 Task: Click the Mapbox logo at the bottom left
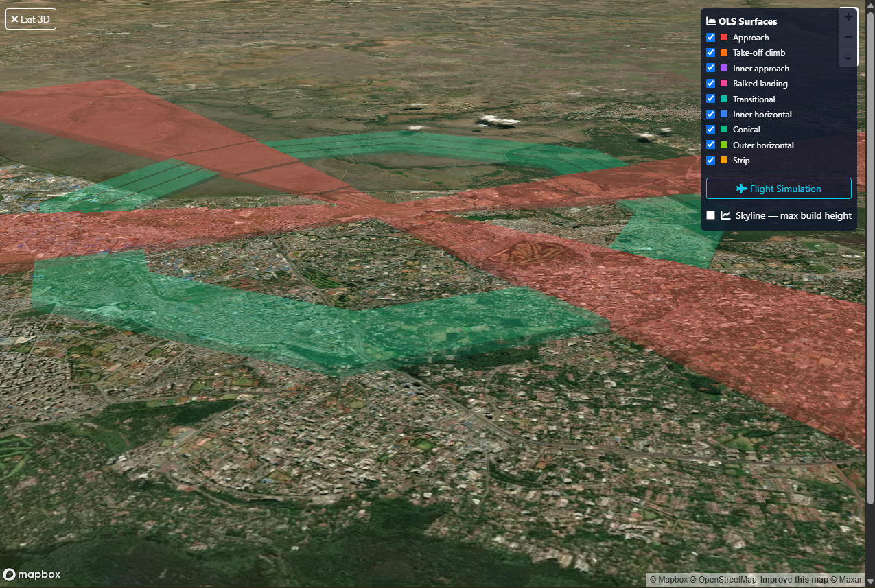pyautogui.click(x=32, y=574)
